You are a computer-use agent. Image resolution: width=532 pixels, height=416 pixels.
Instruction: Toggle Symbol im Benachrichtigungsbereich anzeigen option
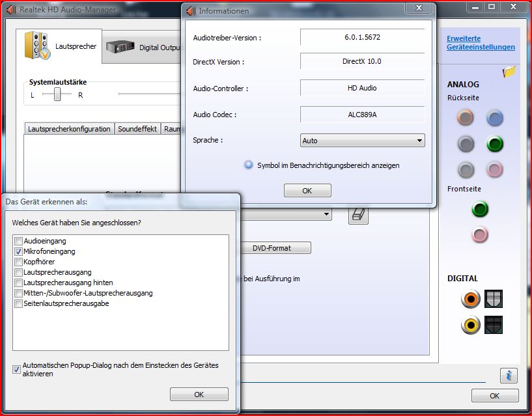coord(249,165)
